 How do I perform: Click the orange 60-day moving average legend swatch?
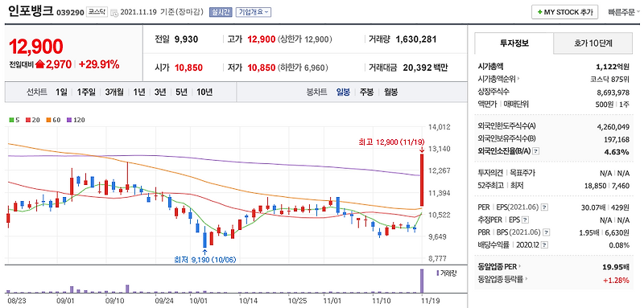point(47,120)
